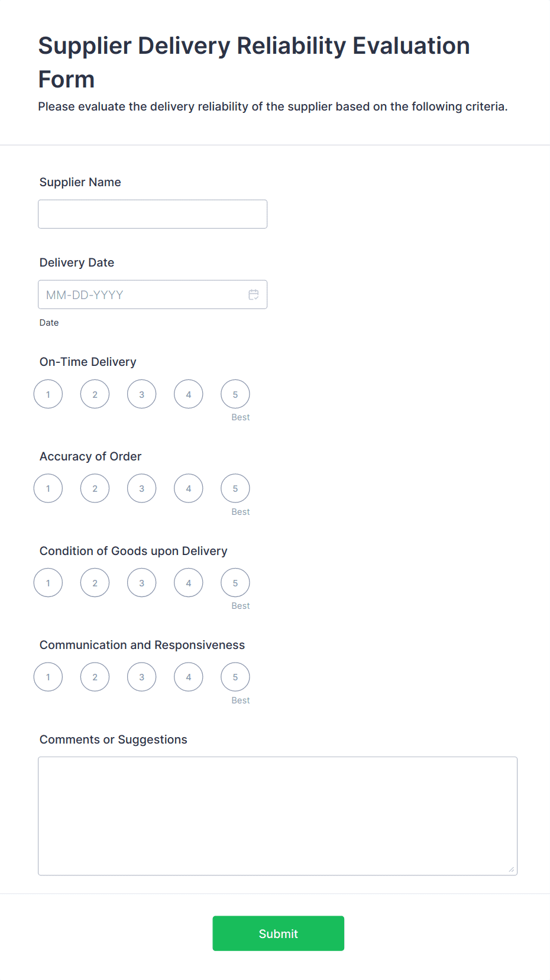Rate Communication and Responsiveness as 2

95,677
